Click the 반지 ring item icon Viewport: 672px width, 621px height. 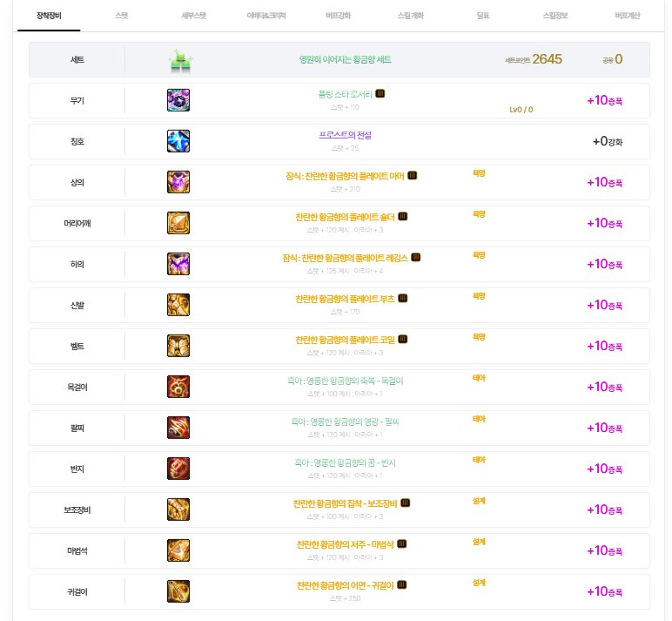point(178,469)
